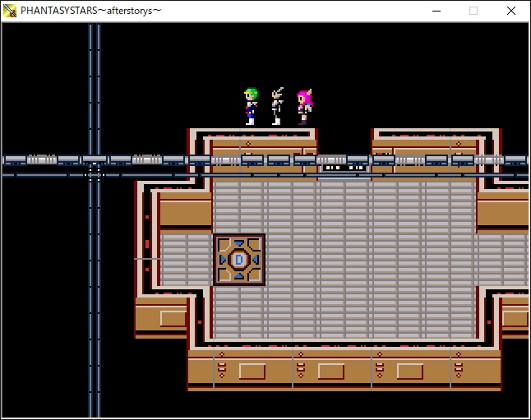
Task: Click the green-haired character sprite
Action: 252,107
